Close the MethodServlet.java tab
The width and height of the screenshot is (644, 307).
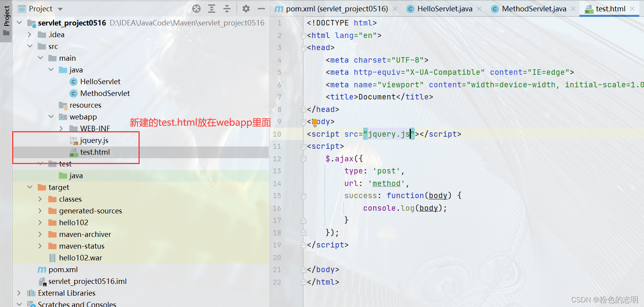coord(573,9)
